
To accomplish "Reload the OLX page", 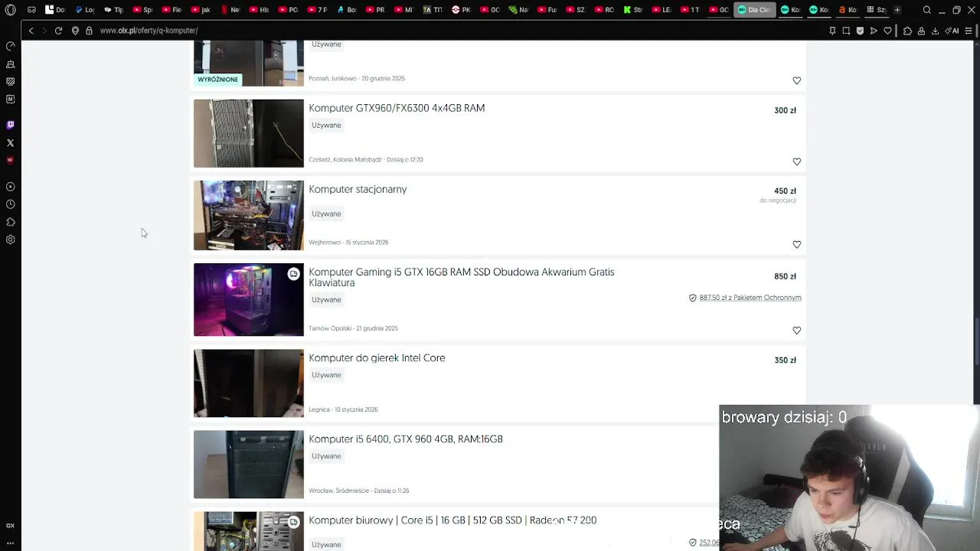I will pyautogui.click(x=58, y=31).
